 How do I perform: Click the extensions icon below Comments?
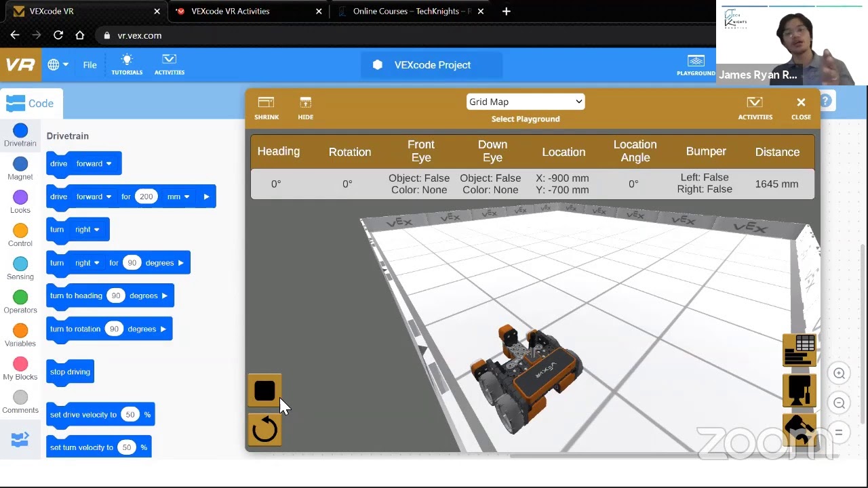click(20, 440)
